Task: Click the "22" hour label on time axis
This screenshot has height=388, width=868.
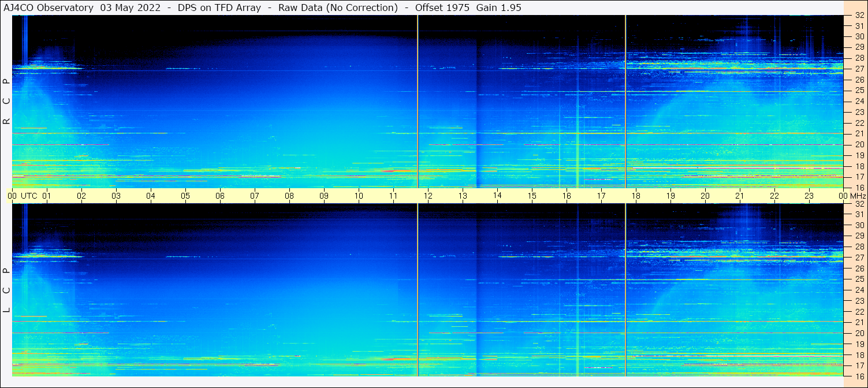Action: tap(774, 196)
